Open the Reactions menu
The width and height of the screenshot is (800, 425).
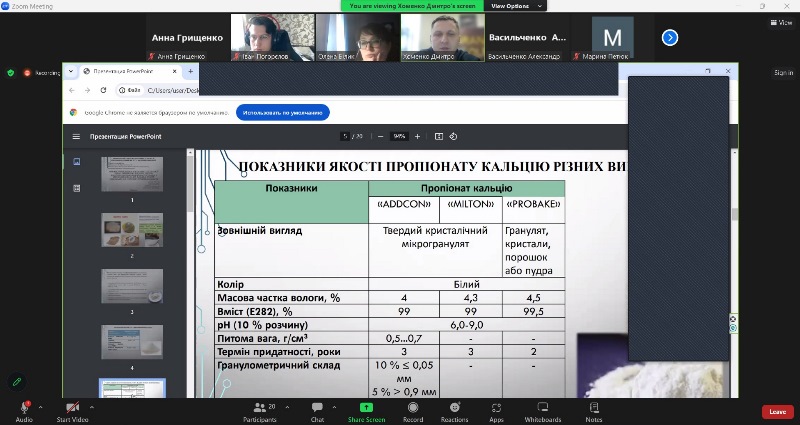click(455, 411)
